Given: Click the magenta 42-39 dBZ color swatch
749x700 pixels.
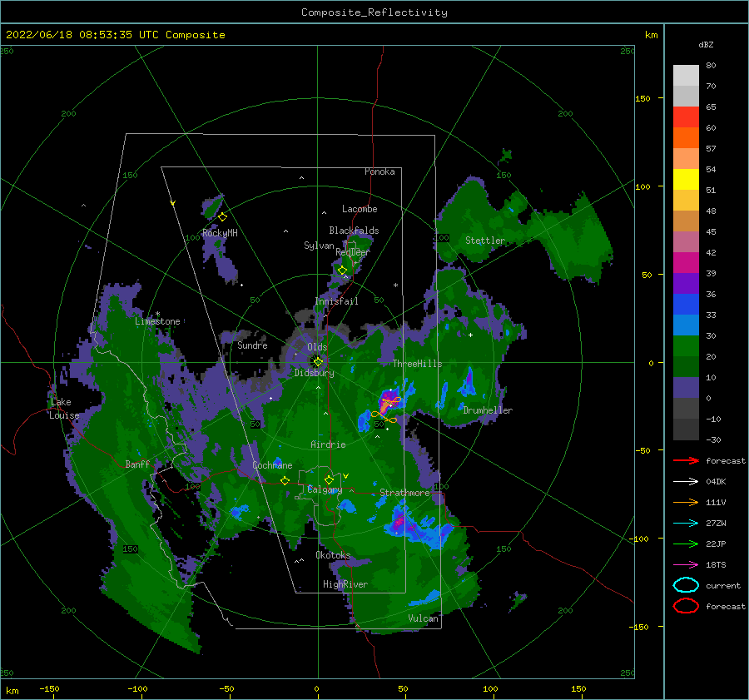Looking at the screenshot, I should (x=686, y=263).
